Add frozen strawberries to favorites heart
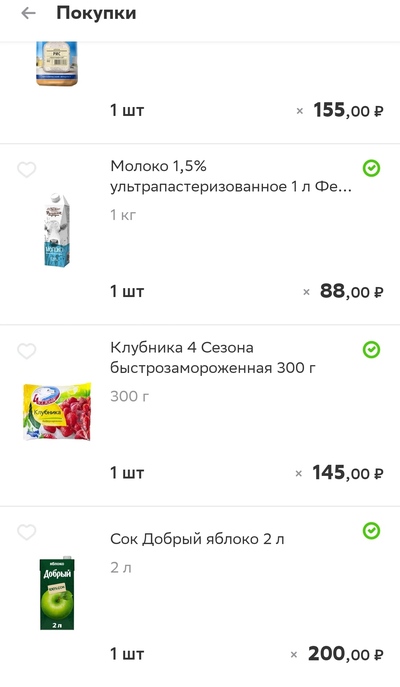This screenshot has width=400, height=687. point(26,351)
